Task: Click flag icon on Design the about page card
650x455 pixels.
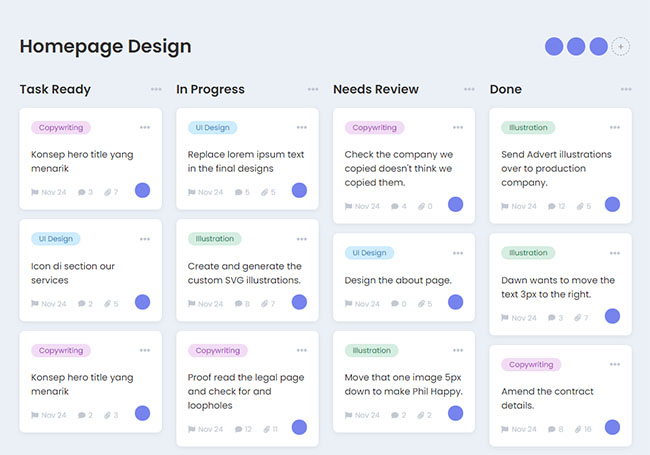Action: pyautogui.click(x=349, y=303)
